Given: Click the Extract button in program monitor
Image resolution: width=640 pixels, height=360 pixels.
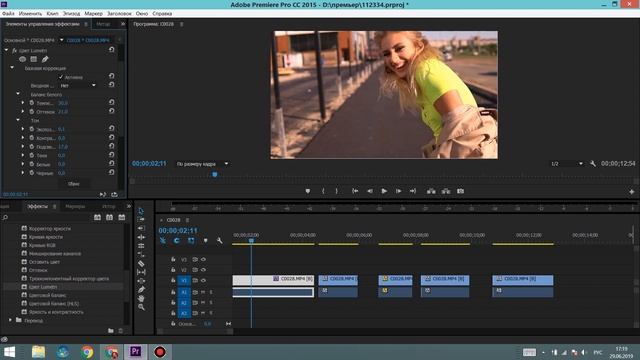Looking at the screenshot, I should tap(446, 191).
